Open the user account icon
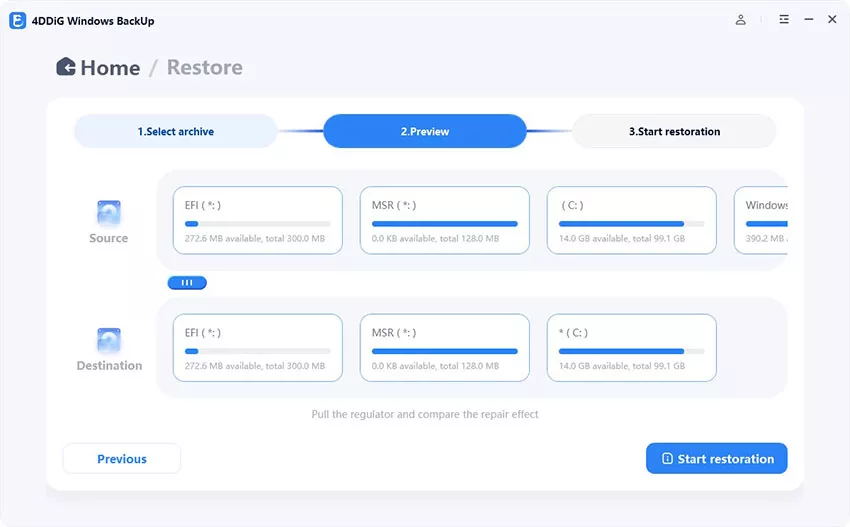The image size is (850, 527). [740, 20]
